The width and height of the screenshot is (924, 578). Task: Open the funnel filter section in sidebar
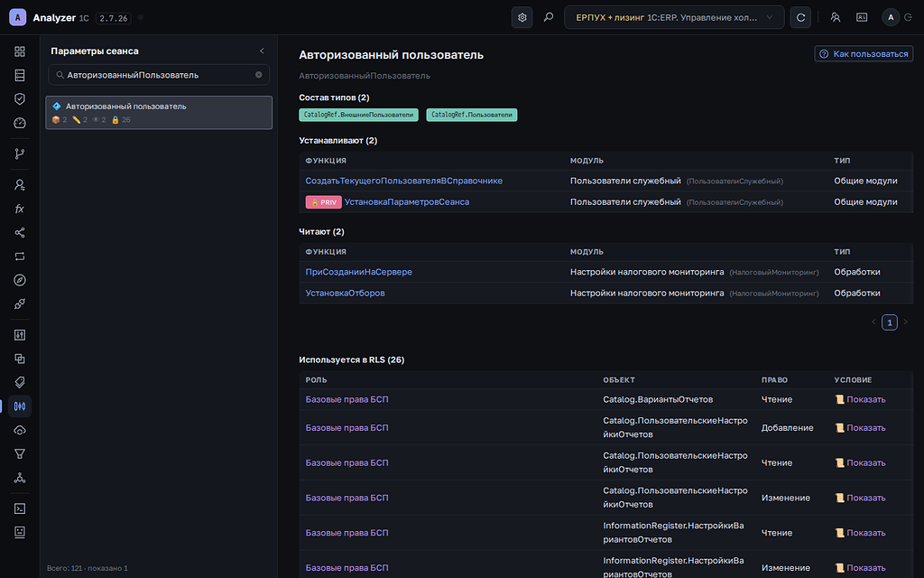[x=20, y=453]
